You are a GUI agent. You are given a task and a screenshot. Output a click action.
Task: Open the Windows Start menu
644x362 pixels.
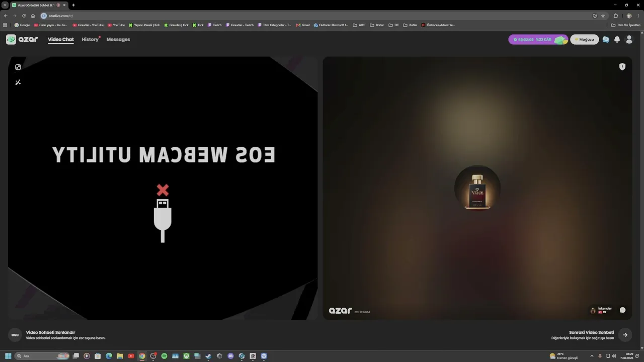point(8,356)
